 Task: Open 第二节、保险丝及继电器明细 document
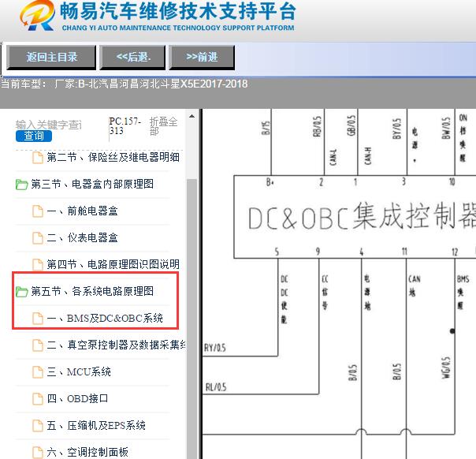[x=113, y=158]
